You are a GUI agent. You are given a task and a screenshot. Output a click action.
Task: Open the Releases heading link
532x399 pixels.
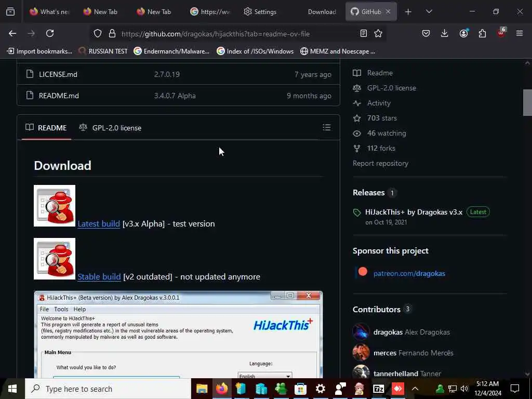[368, 192]
